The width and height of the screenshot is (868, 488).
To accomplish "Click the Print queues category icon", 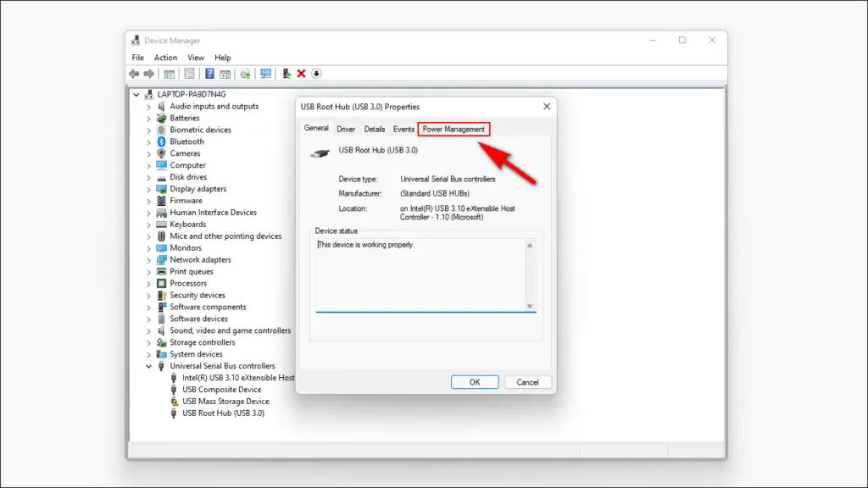I will [161, 272].
